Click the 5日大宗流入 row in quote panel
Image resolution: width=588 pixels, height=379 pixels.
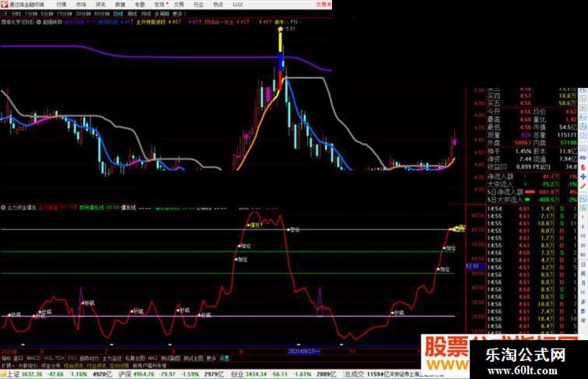[532, 200]
